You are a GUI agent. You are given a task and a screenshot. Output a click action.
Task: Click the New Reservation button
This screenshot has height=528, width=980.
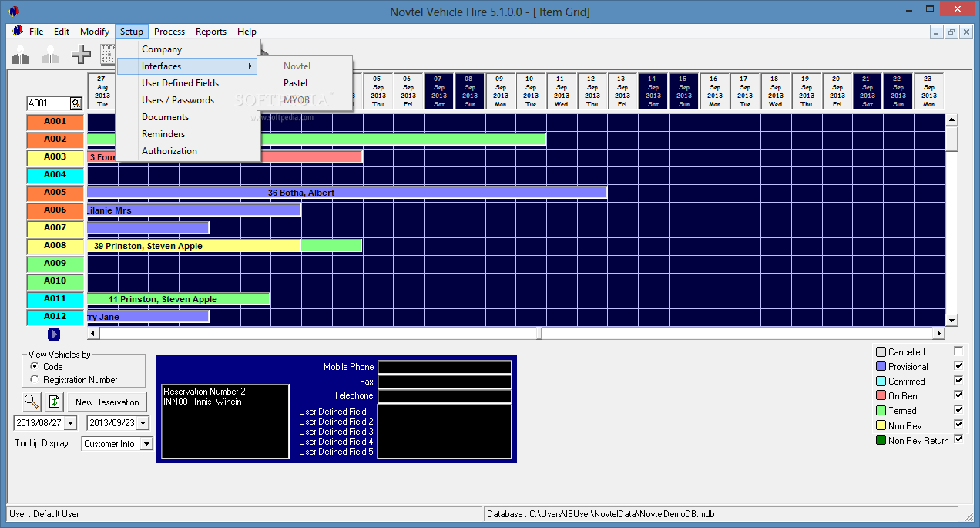tap(107, 402)
